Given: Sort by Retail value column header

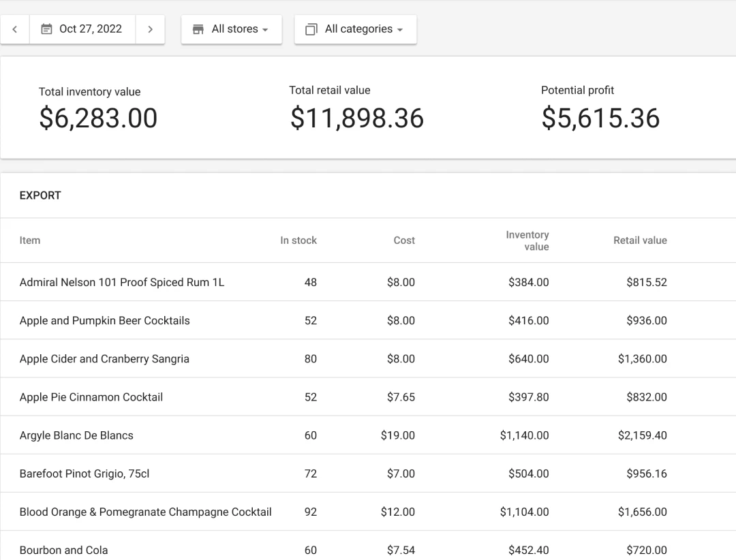Looking at the screenshot, I should coord(640,240).
